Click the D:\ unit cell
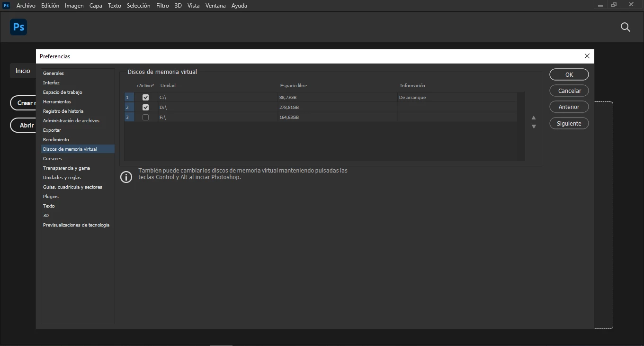The image size is (644, 346). click(x=217, y=107)
